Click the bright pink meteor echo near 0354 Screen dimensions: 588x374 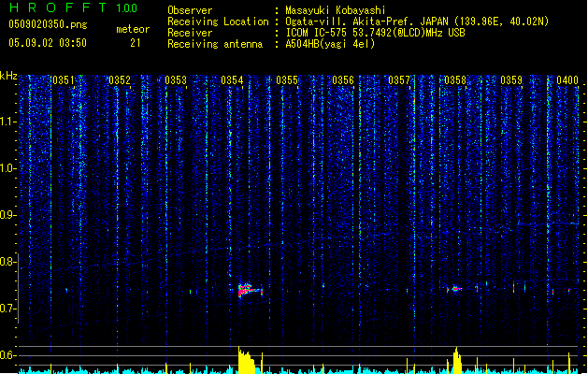(x=251, y=290)
